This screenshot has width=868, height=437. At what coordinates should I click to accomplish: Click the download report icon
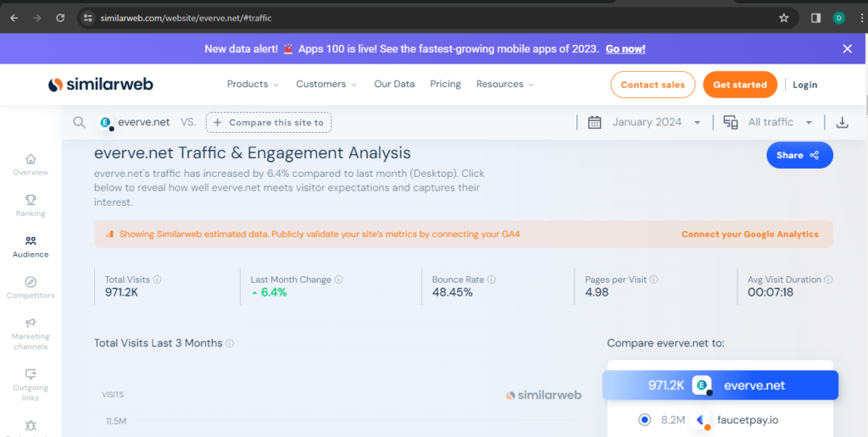[842, 123]
